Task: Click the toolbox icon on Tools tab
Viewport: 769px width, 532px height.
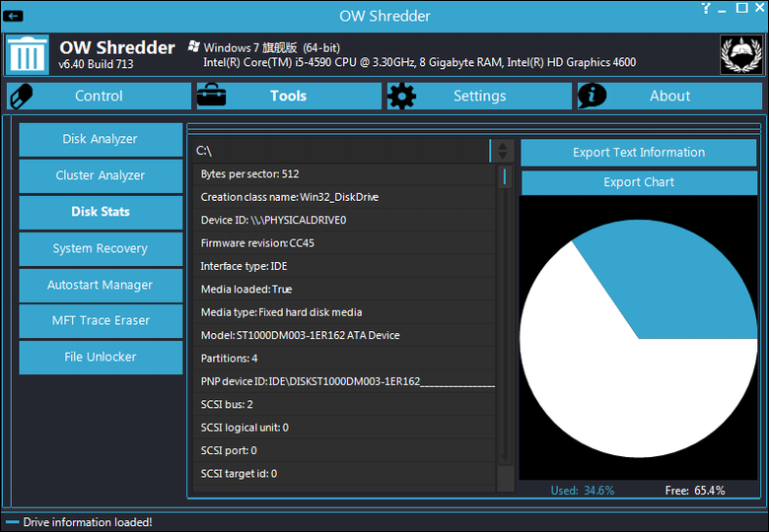Action: click(212, 96)
